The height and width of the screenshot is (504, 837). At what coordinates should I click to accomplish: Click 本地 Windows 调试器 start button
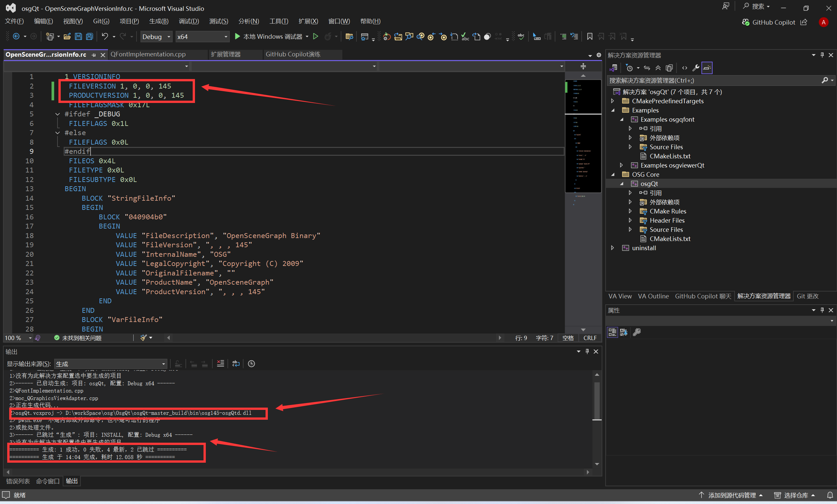pyautogui.click(x=268, y=36)
